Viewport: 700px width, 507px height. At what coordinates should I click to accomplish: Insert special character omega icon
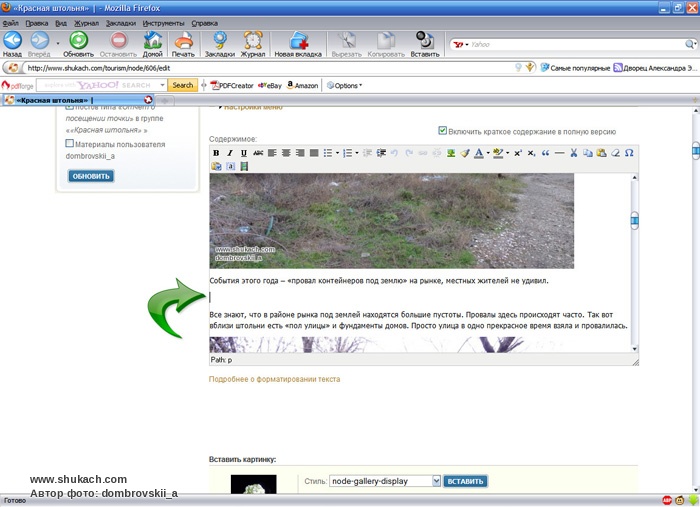point(629,153)
